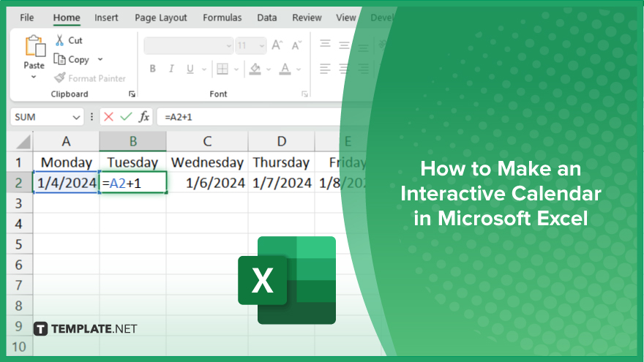Confirm the formula with the green checkmark
Image resolution: width=644 pixels, height=362 pixels.
point(126,117)
